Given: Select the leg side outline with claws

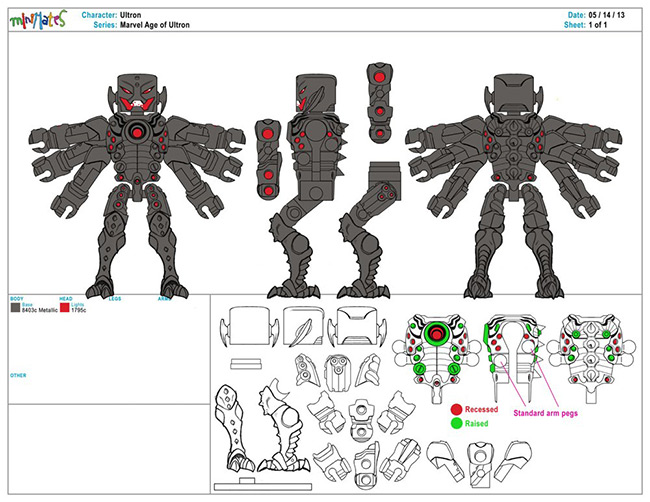Looking at the screenshot, I should click(x=284, y=425).
